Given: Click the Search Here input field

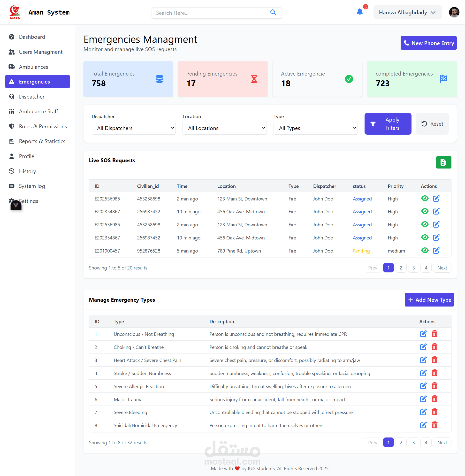Looking at the screenshot, I should pos(210,13).
